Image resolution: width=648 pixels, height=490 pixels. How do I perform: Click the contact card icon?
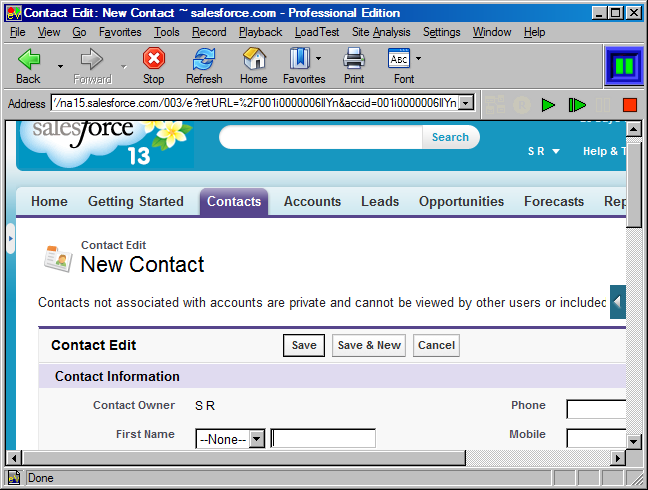tap(59, 258)
